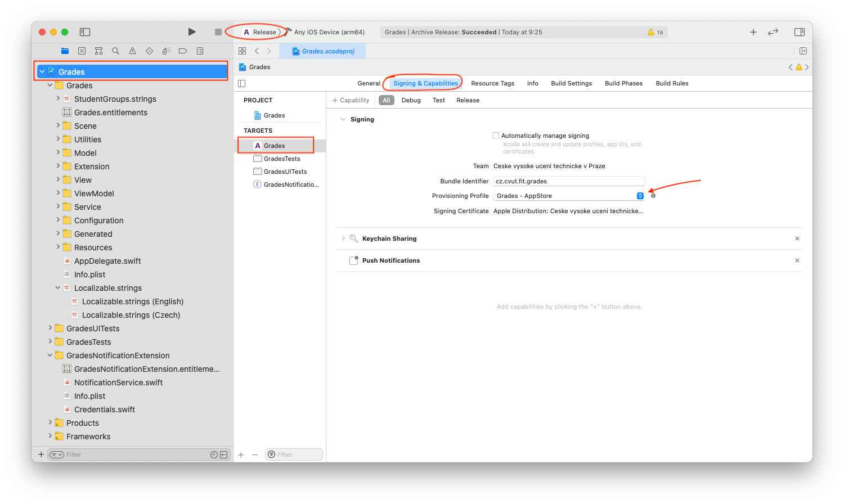The width and height of the screenshot is (844, 504).
Task: Open the Issue navigator warning icon
Action: point(132,51)
